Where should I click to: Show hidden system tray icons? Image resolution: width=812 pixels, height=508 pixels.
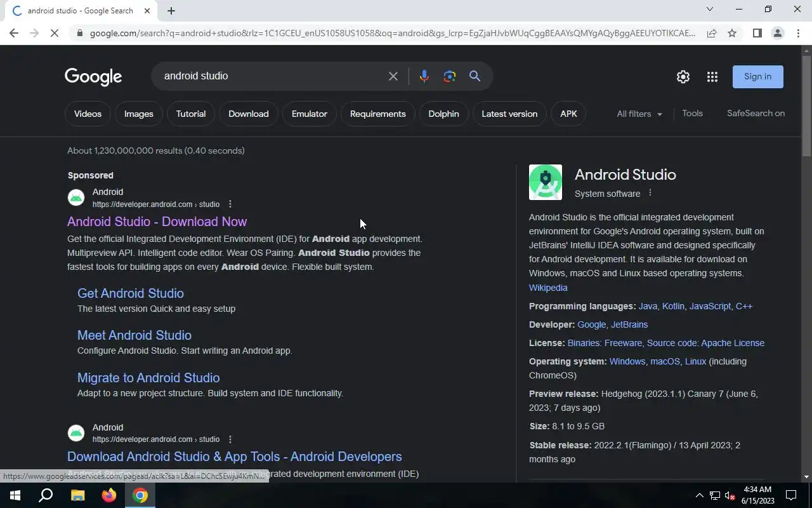pyautogui.click(x=699, y=495)
